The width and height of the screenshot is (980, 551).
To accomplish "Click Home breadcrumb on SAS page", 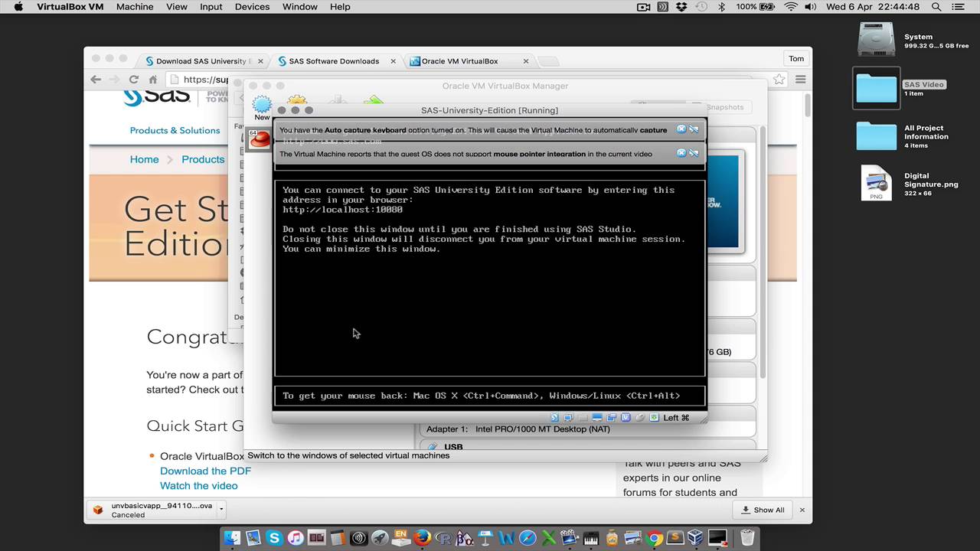I will pos(144,160).
